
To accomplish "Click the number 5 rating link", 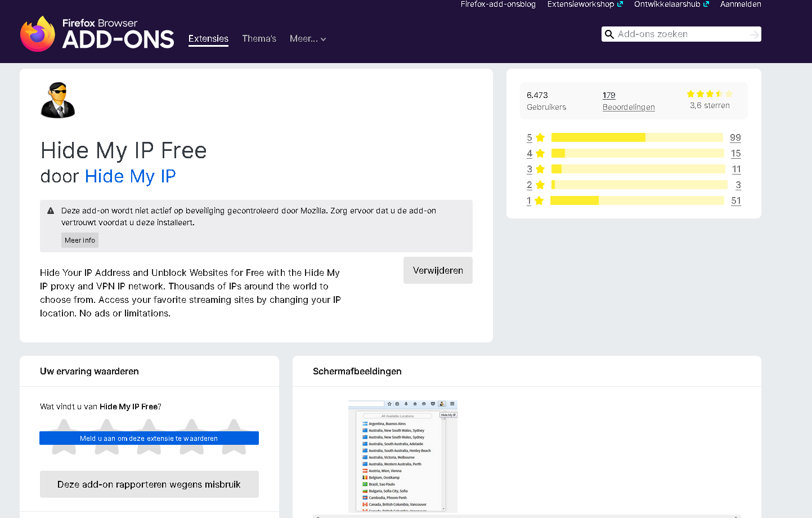I will 530,137.
